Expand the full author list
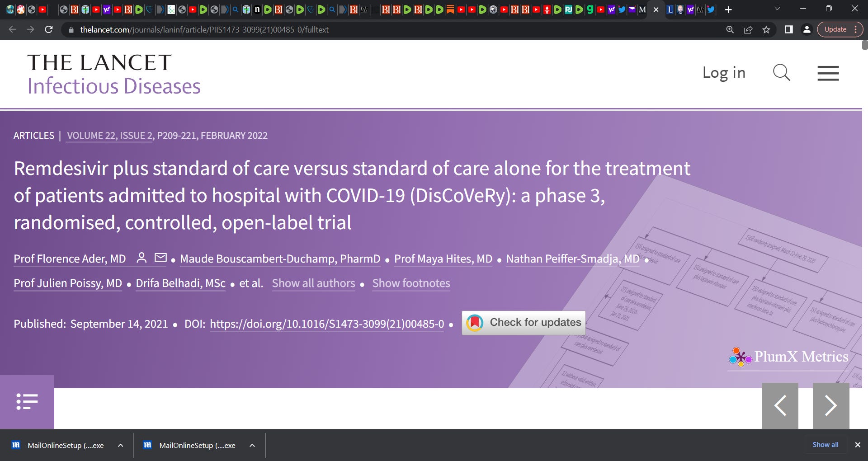The image size is (868, 461). click(x=313, y=283)
